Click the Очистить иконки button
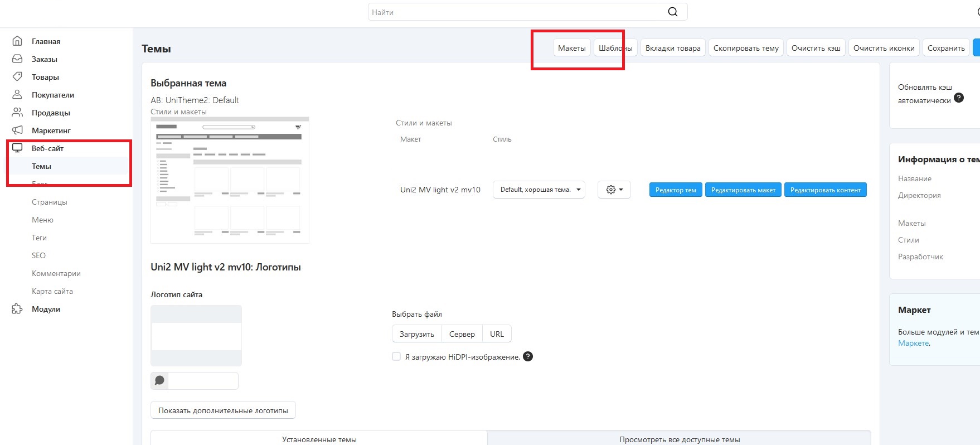980x445 pixels. [x=884, y=48]
